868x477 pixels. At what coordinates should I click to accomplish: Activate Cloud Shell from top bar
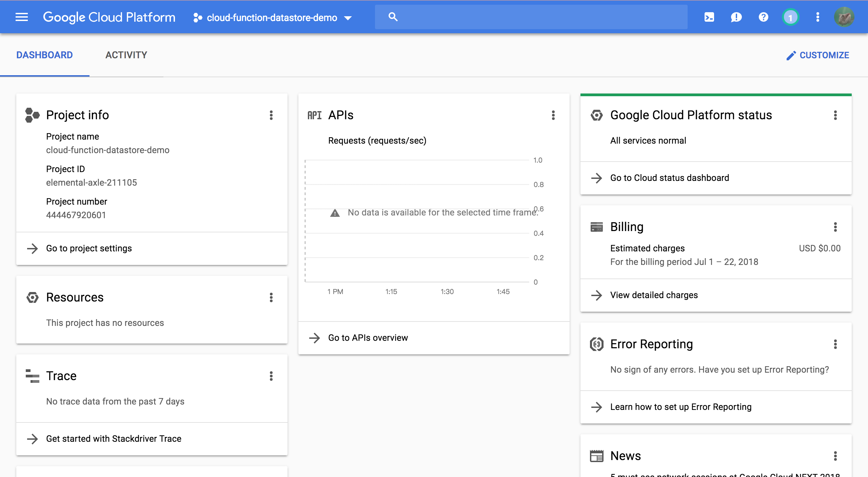coord(709,17)
